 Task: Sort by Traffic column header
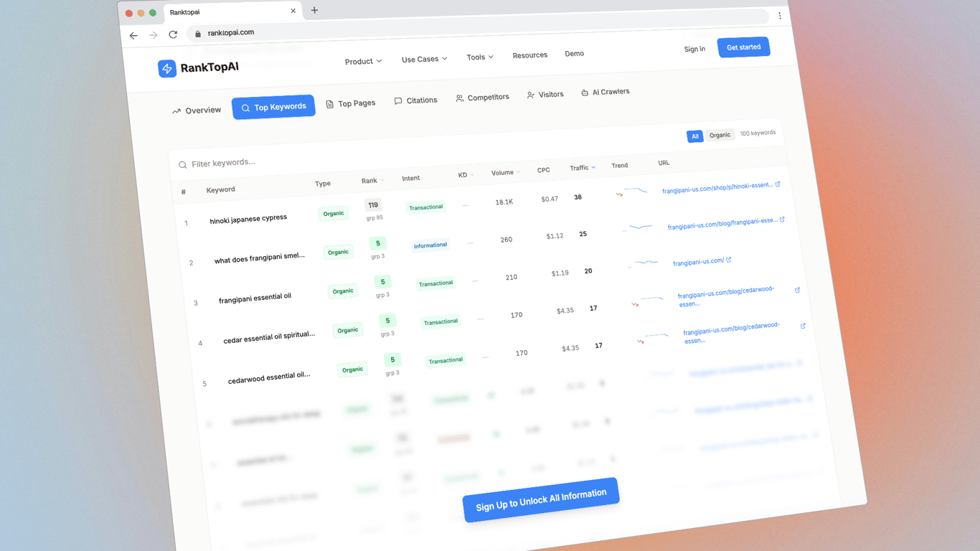[583, 168]
